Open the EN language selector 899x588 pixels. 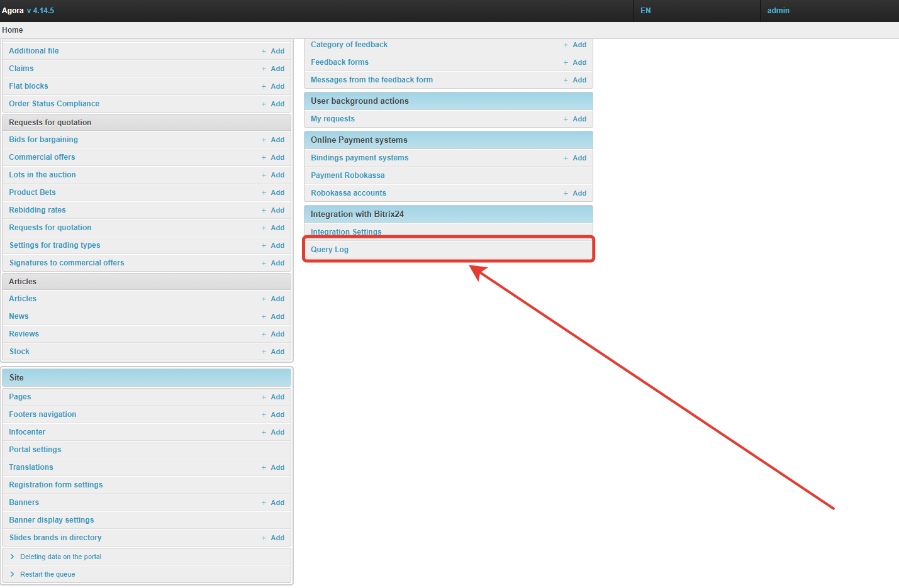pos(645,11)
